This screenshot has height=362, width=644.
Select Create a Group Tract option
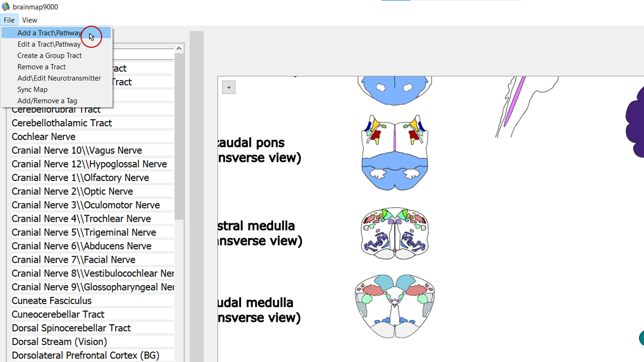pyautogui.click(x=49, y=56)
